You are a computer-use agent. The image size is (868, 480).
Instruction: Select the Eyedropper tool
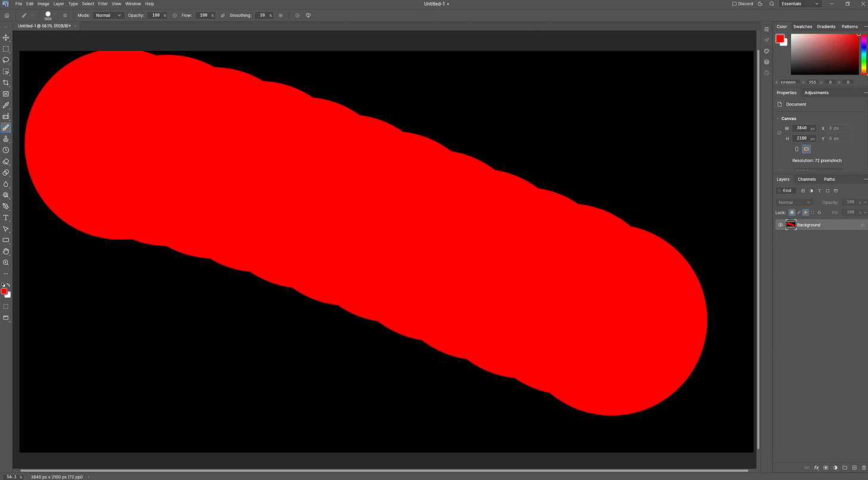click(x=6, y=106)
